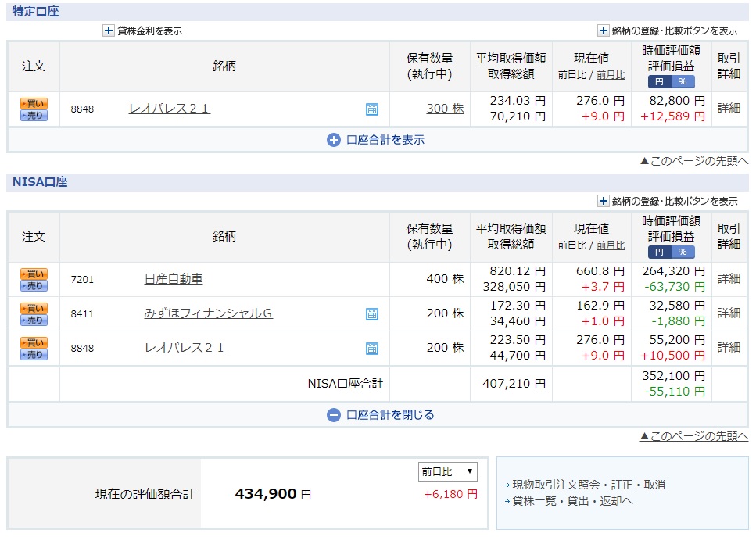Click the 買い button for the 特定口座 レオパレス21 row
The image size is (756, 537).
(34, 104)
